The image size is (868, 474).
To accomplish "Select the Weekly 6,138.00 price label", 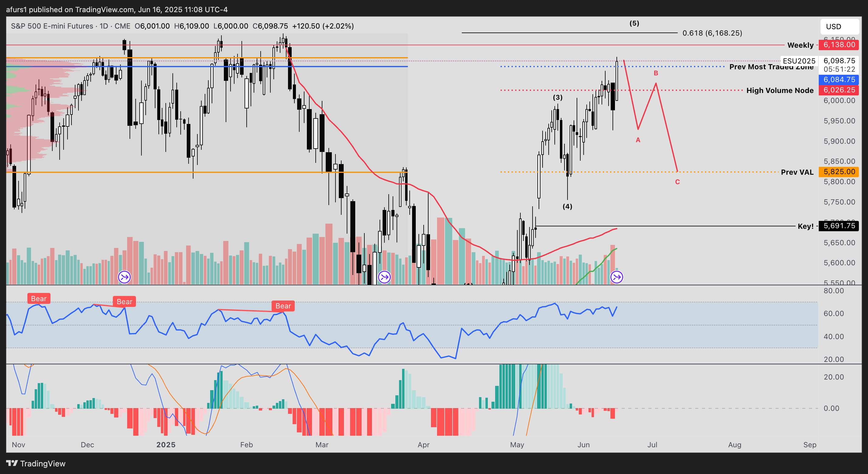I will click(839, 45).
